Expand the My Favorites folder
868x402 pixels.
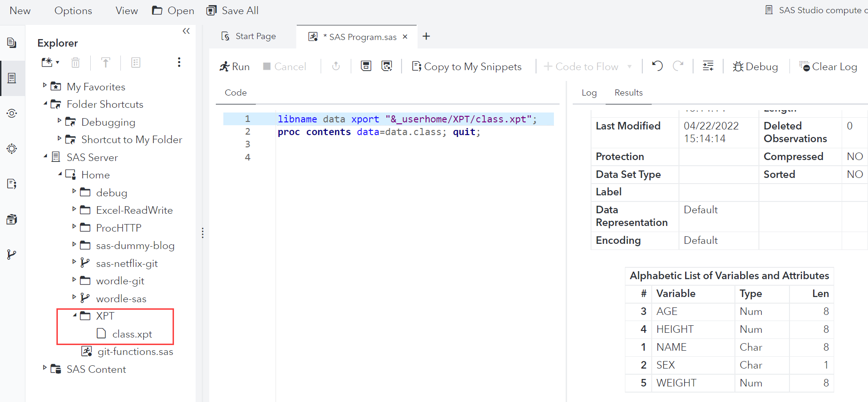tap(45, 85)
